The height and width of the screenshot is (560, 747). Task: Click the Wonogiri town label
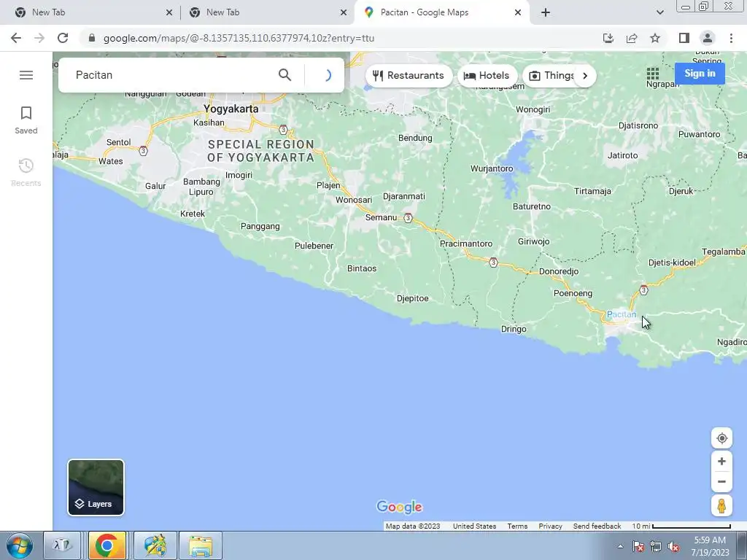533,109
